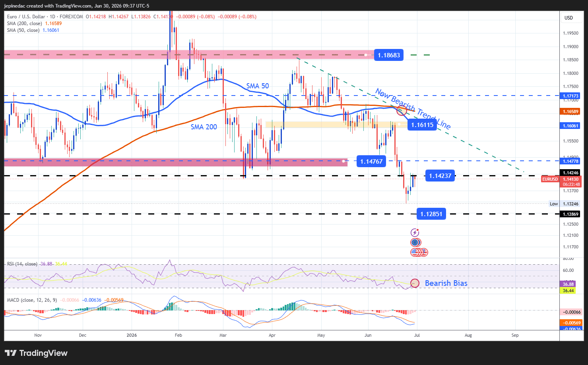This screenshot has height=365, width=588.
Task: Click the blue 1.16061 axis price label
Action: pos(571,126)
